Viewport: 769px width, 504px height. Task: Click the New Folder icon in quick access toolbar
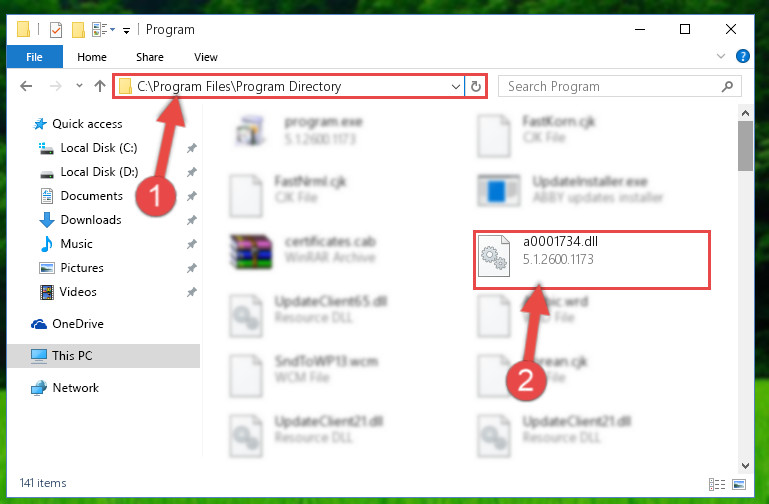tap(78, 30)
